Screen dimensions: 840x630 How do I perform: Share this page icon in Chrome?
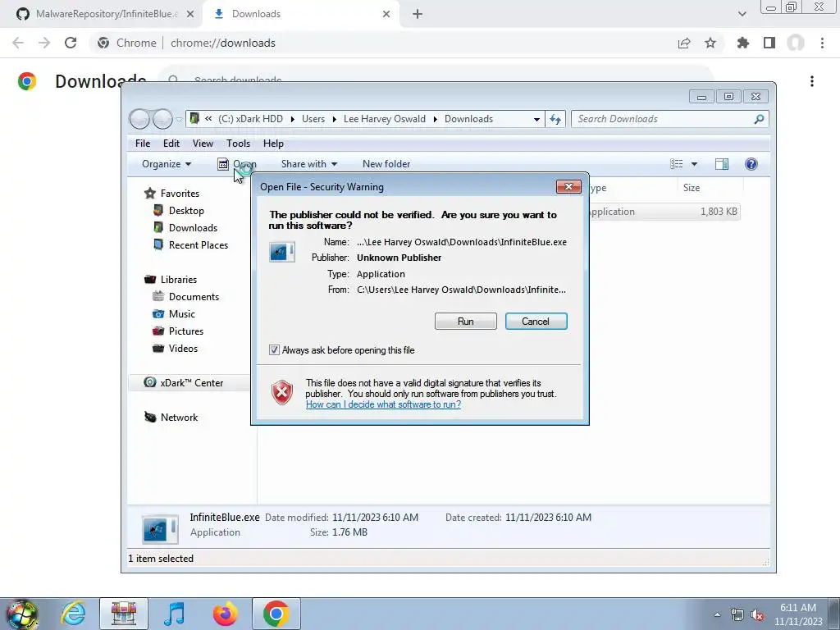[x=684, y=43]
